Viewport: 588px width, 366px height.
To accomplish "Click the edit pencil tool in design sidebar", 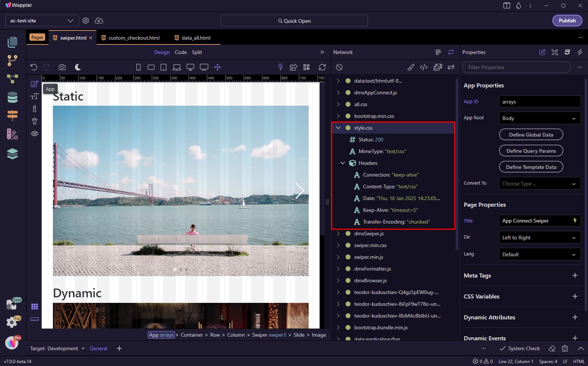I will (x=35, y=84).
